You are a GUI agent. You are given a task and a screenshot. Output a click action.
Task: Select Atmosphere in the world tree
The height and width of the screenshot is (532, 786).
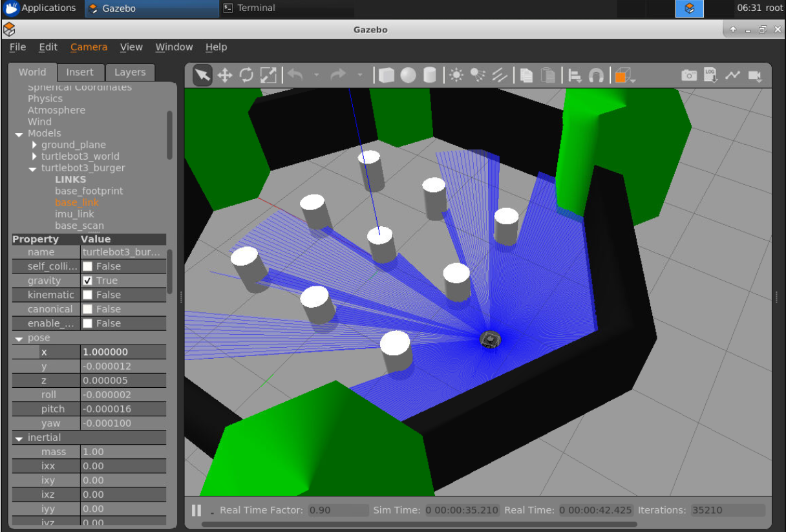click(x=56, y=111)
